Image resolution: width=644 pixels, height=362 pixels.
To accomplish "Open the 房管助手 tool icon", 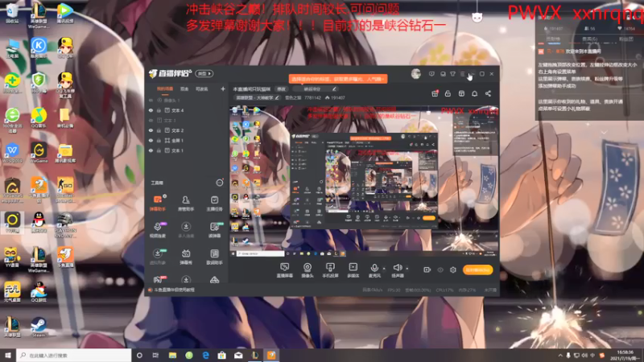I will pos(186,204).
